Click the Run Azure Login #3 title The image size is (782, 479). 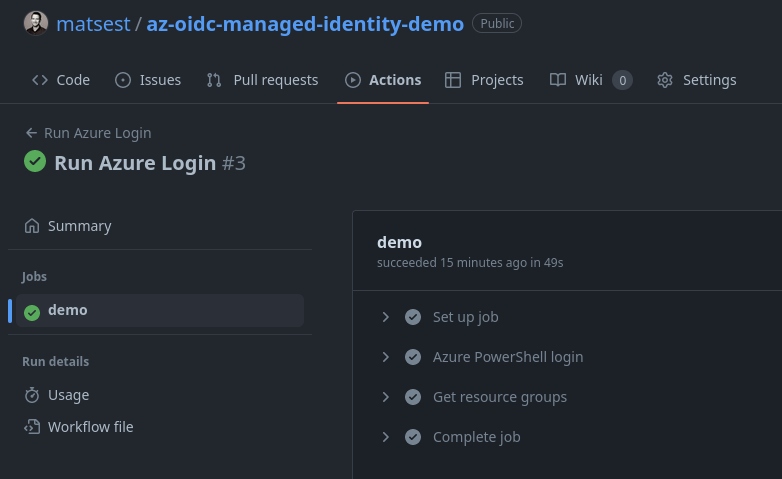(x=150, y=163)
